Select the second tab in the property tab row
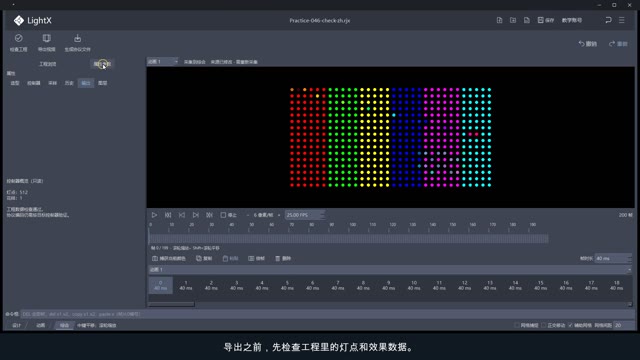Viewport: 640px width, 360px height. click(33, 83)
